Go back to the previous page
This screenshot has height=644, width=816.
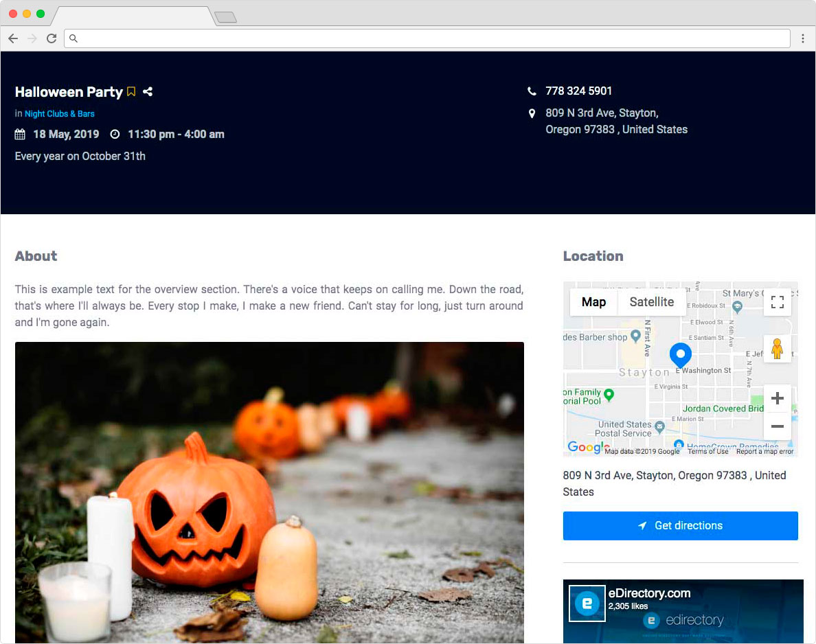pyautogui.click(x=13, y=38)
